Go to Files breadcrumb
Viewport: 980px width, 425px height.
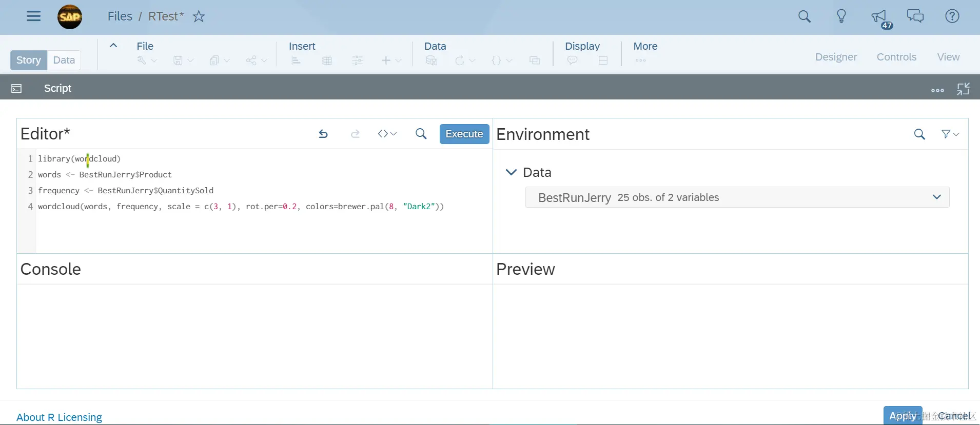pos(120,16)
